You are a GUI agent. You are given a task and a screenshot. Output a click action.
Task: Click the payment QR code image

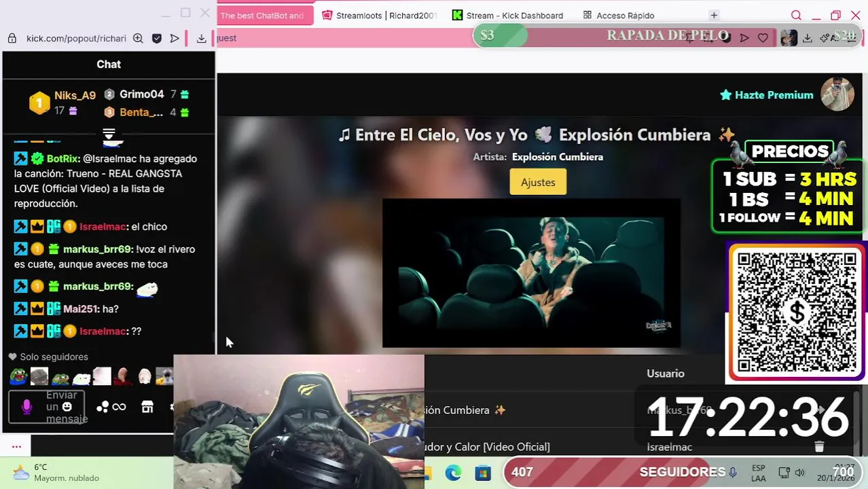(796, 312)
